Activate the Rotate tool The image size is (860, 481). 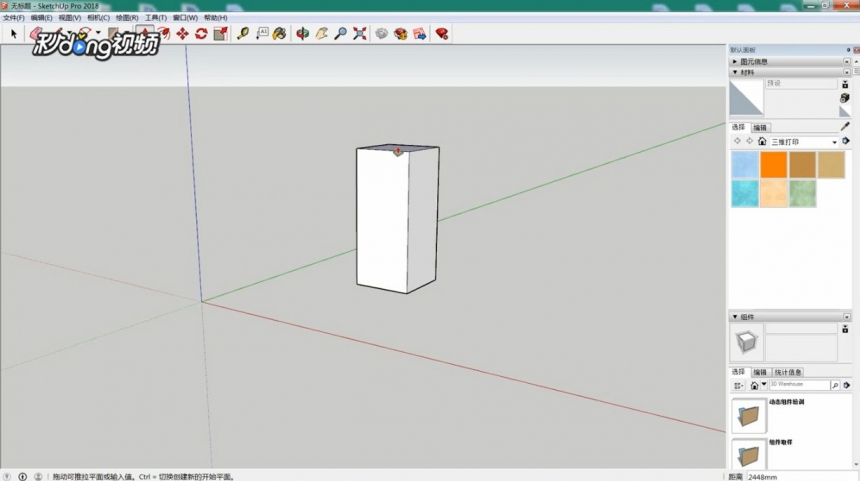[201, 34]
